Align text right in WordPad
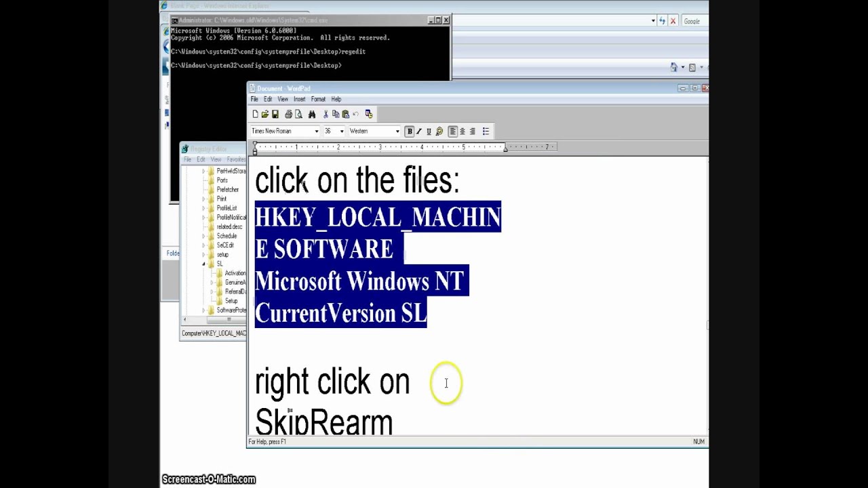This screenshot has width=868, height=488. (473, 131)
